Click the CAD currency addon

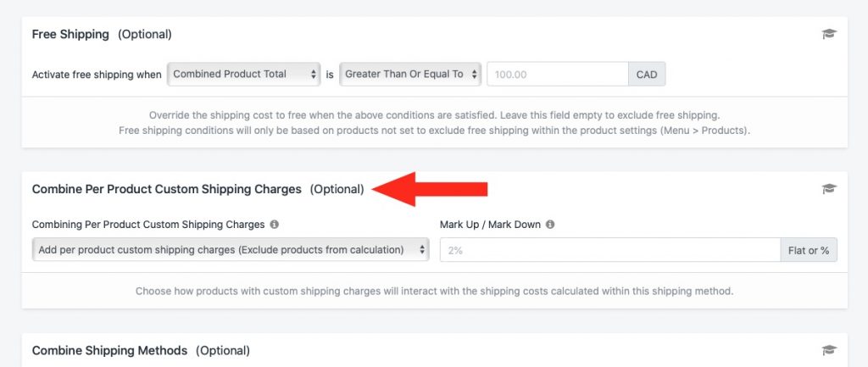click(x=647, y=75)
